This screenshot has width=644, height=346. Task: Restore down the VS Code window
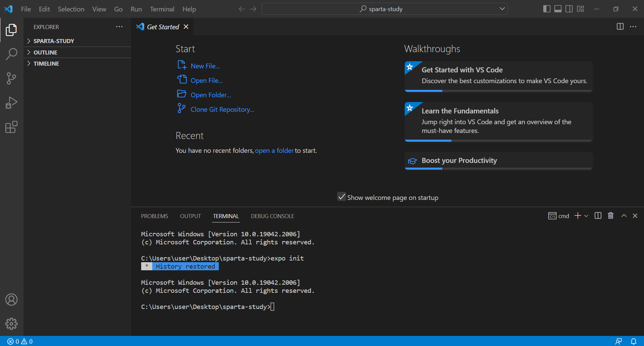coord(616,9)
